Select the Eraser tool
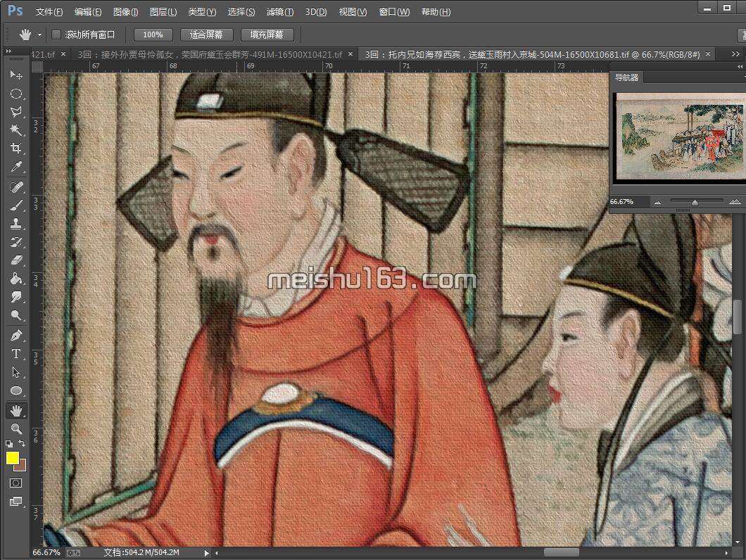Screen dimensions: 746x560 click(15, 260)
